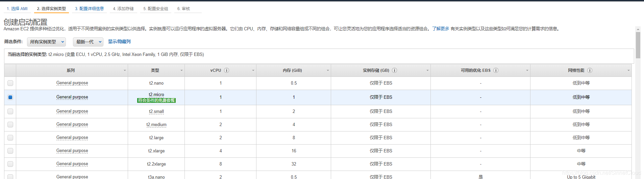Click the t2.micro type name

[x=156, y=95]
